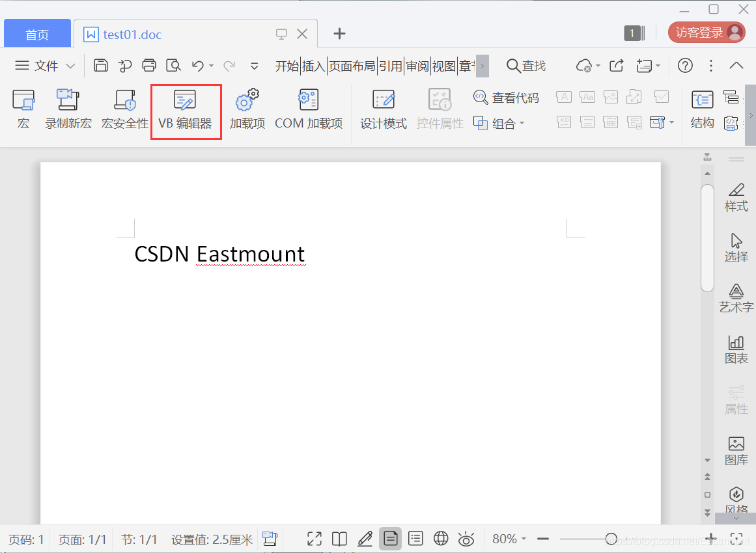Open COM 加载项 dialog
Screen dimensions: 756x553
click(309, 110)
